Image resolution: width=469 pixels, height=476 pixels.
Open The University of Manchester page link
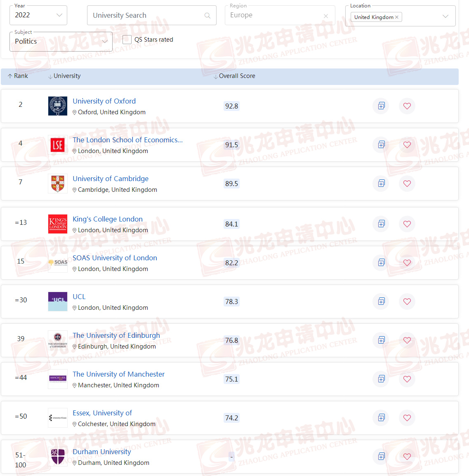pos(118,374)
